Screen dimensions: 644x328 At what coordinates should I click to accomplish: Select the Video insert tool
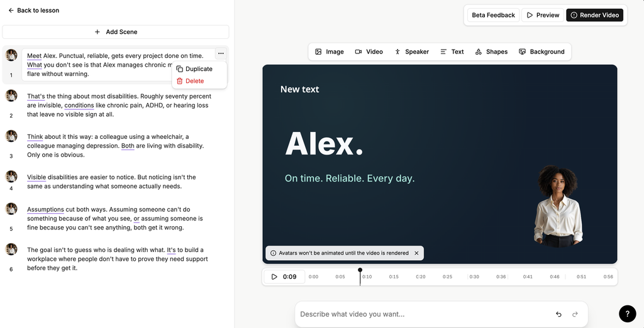(369, 52)
